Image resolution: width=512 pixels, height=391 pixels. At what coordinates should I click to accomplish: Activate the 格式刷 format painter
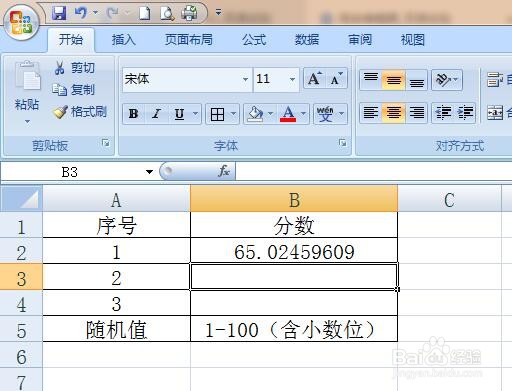[x=80, y=112]
